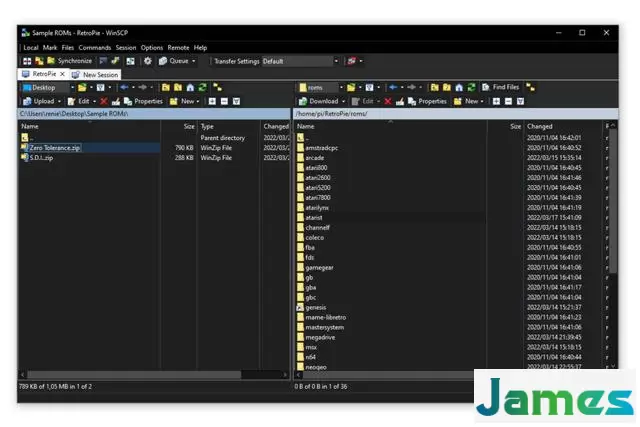This screenshot has height=427, width=640.
Task: Expand the Download dropdown arrow
Action: [x=344, y=101]
